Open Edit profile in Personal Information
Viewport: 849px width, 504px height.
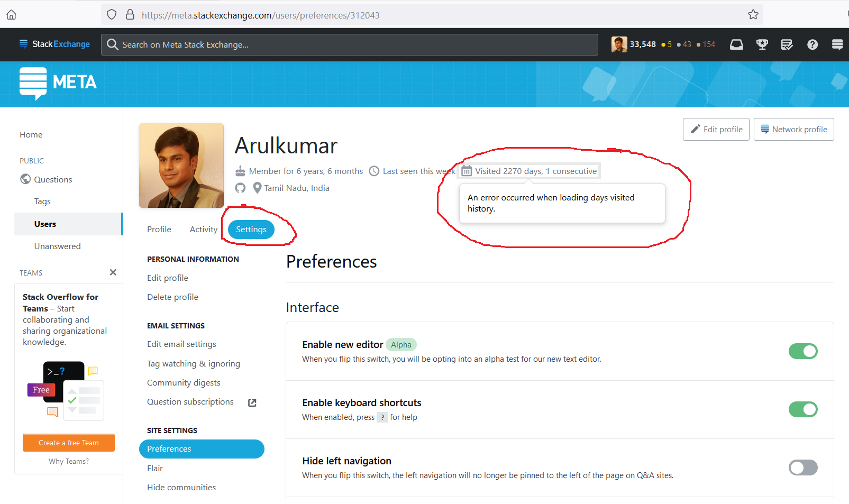point(168,278)
